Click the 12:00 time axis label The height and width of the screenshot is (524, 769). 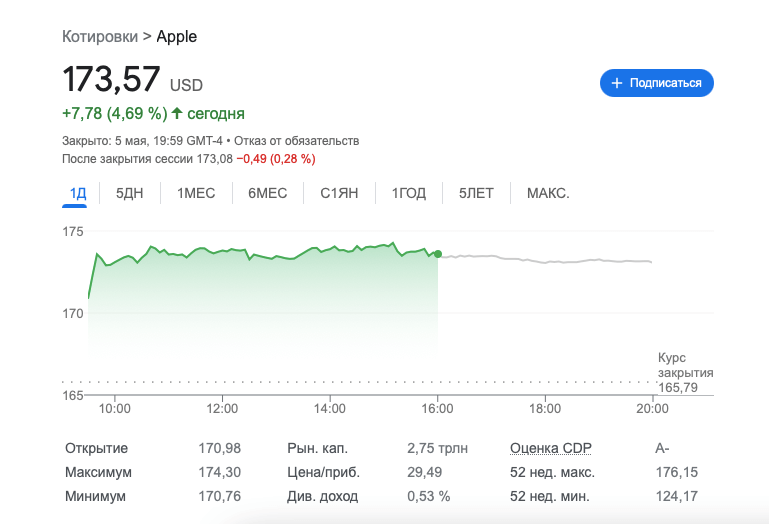[x=222, y=409]
